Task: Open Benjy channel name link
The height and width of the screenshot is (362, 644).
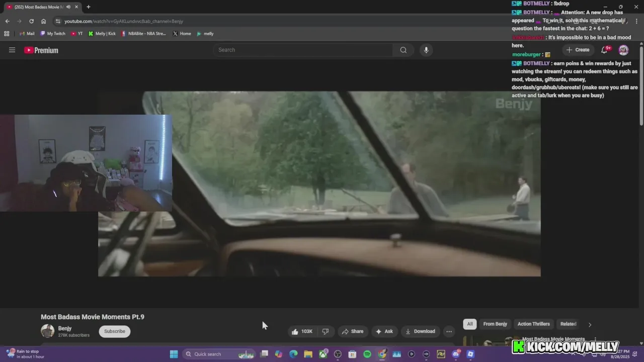Action: click(65, 328)
